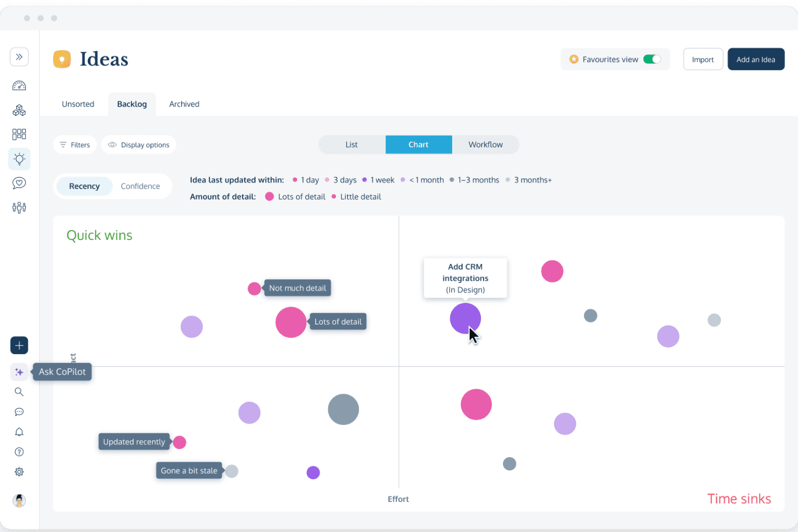The image size is (798, 532).
Task: Open the settings gear icon in sidebar
Action: 19,472
